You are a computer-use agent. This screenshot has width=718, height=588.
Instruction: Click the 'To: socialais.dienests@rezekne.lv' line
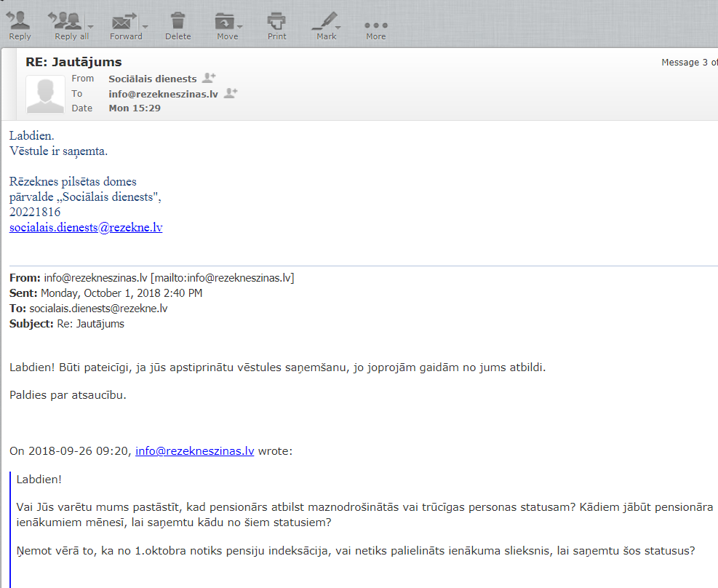click(x=88, y=309)
